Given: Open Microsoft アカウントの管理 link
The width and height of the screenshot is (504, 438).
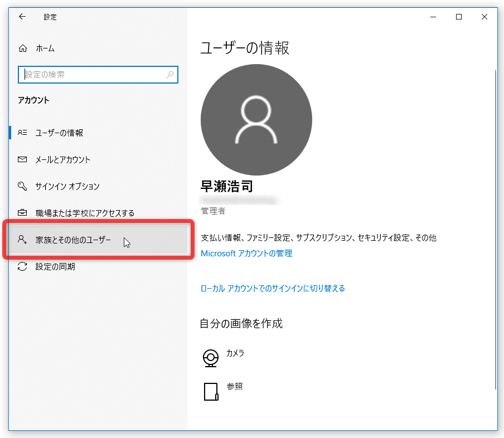Looking at the screenshot, I should (246, 254).
